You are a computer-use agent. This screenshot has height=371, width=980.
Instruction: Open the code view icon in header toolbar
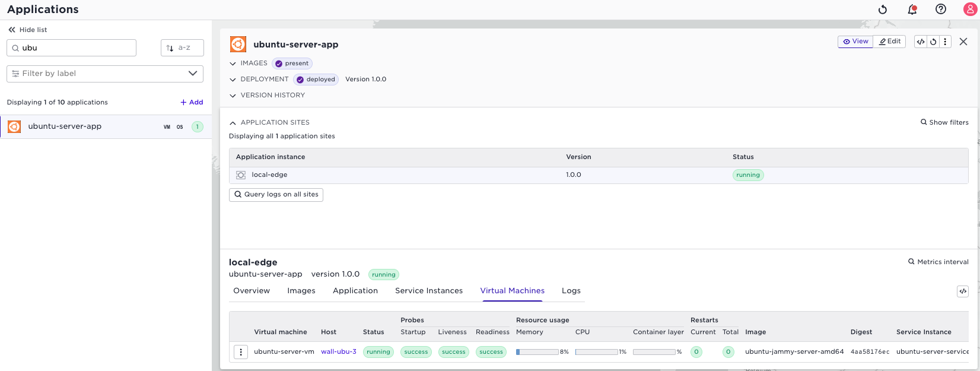(x=921, y=42)
